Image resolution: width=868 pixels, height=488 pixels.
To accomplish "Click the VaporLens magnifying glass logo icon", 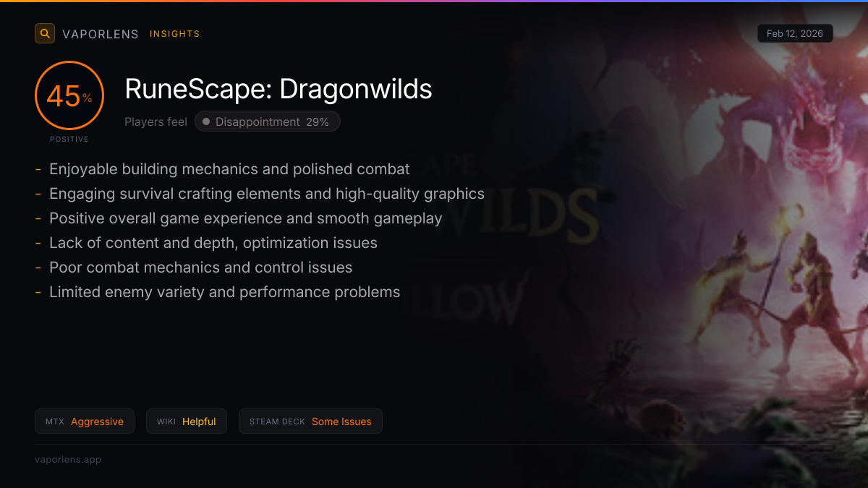I will click(45, 33).
